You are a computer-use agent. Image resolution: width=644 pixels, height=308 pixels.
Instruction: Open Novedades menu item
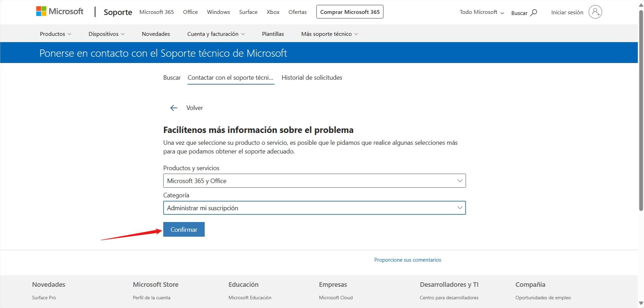156,34
